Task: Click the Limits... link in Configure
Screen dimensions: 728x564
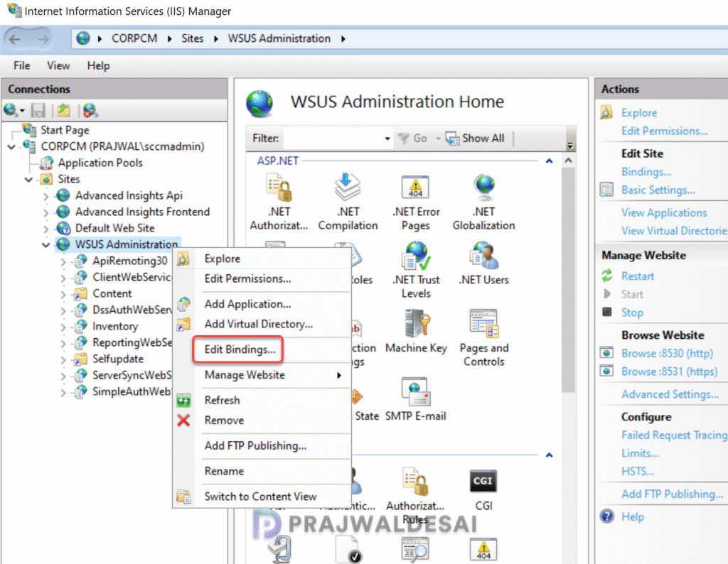Action: [x=640, y=453]
